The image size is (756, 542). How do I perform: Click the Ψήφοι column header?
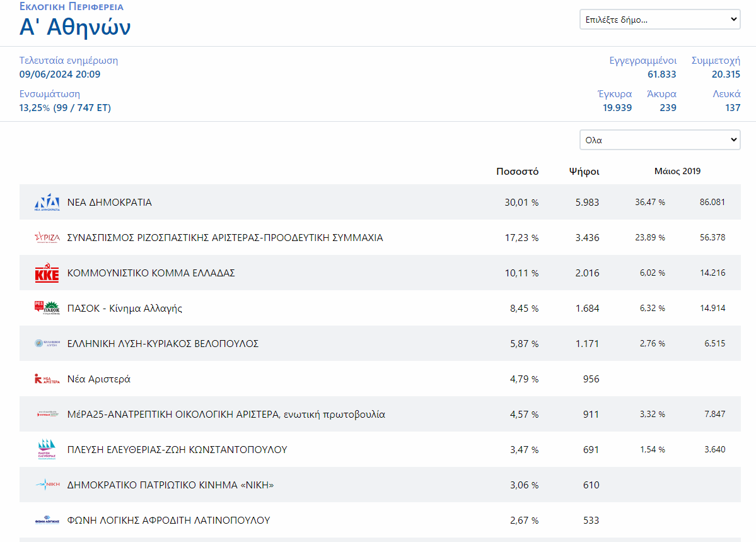(x=584, y=172)
